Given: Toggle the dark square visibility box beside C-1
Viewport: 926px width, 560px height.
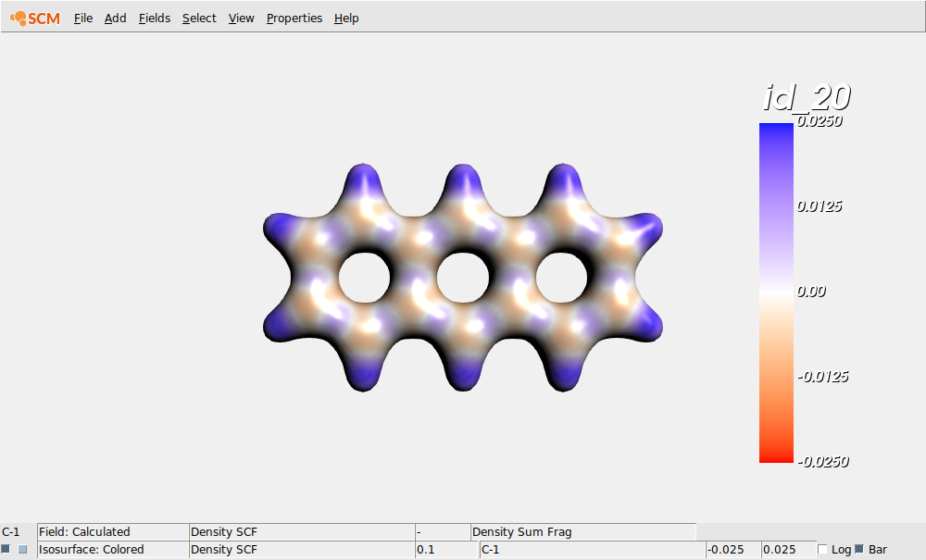Looking at the screenshot, I should pos(7,549).
